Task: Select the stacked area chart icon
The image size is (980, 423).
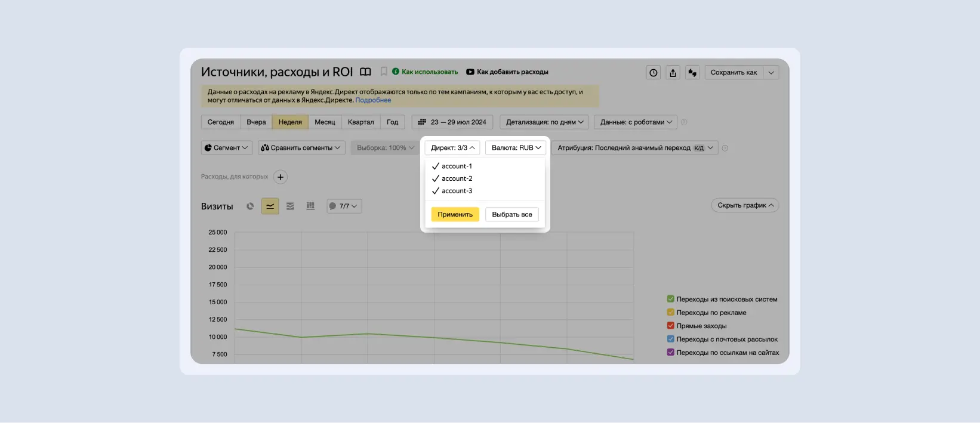Action: click(x=290, y=206)
